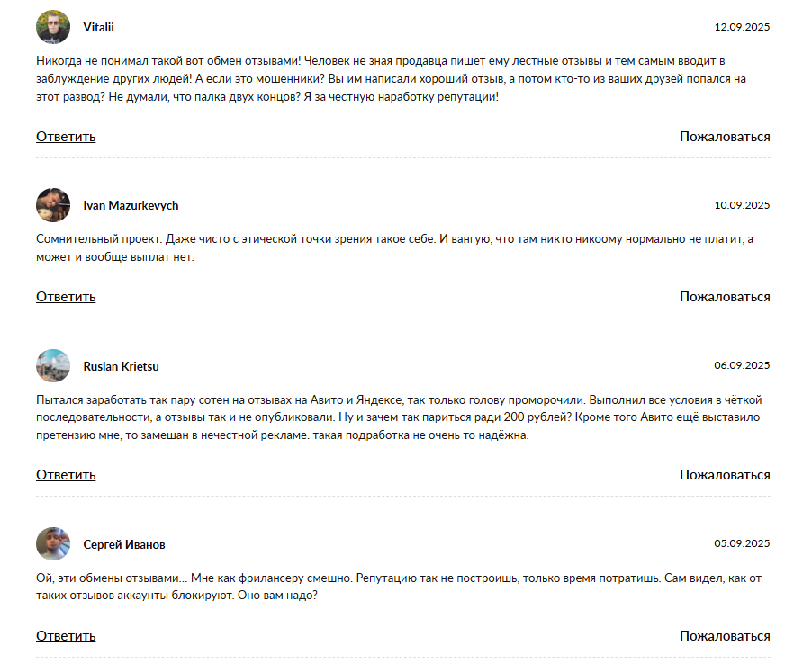This screenshot has width=794, height=672.
Task: Report Ruslan Krietsu's comment
Action: (725, 475)
